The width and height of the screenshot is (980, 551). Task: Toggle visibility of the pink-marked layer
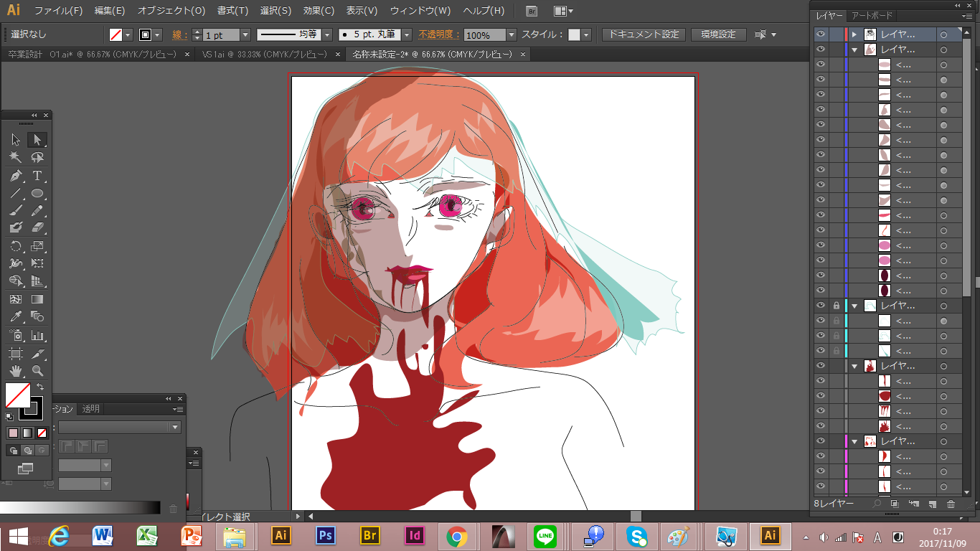(821, 441)
